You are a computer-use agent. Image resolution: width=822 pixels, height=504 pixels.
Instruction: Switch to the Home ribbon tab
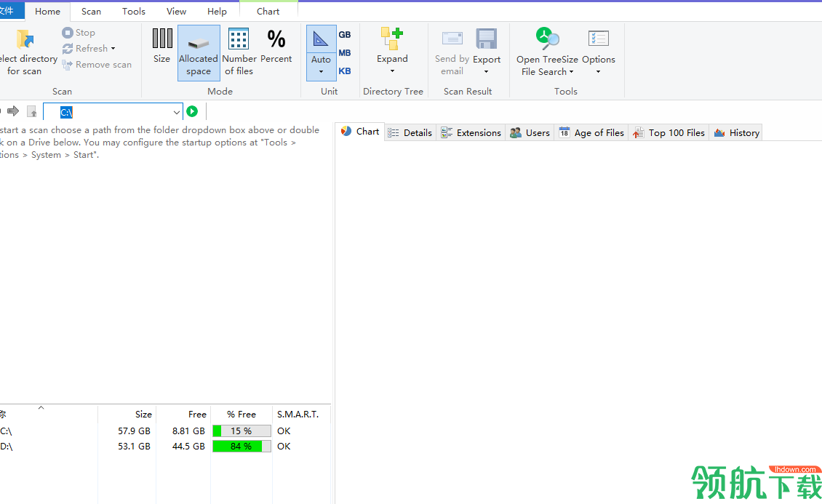(47, 11)
